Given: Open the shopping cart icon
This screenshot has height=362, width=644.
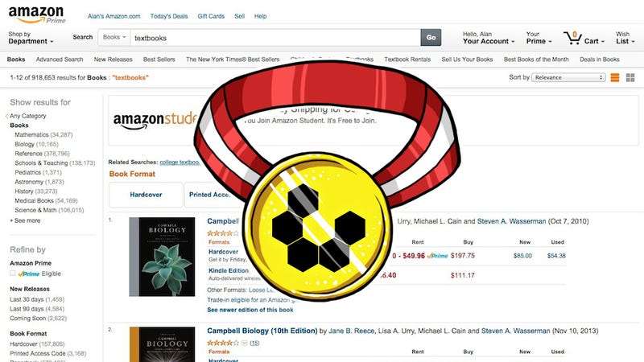Looking at the screenshot, I should coord(572,38).
